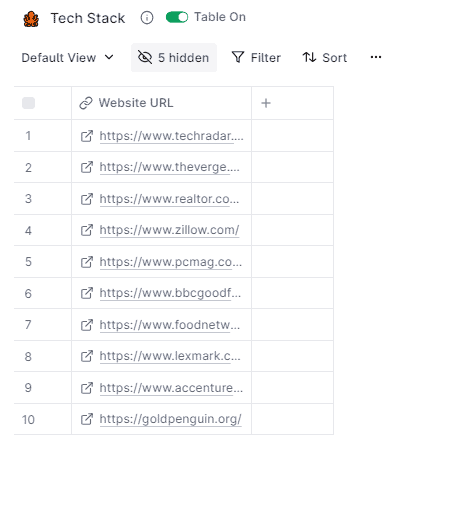
Task: Select row number 6
Action: click(x=28, y=294)
